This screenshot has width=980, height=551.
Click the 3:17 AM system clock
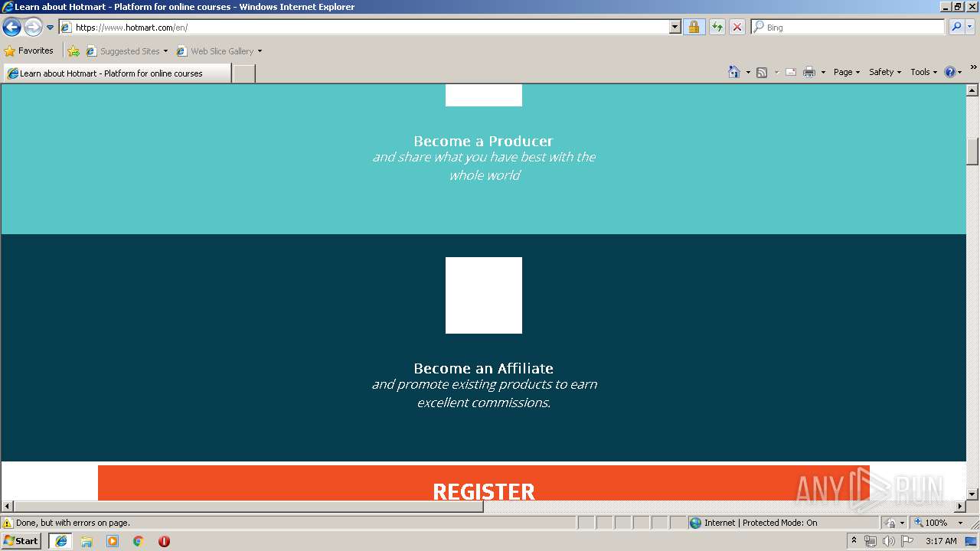pyautogui.click(x=941, y=541)
